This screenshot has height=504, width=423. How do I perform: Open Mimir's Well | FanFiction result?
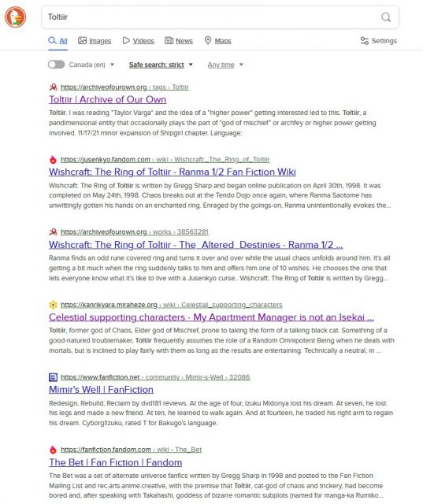(102, 390)
